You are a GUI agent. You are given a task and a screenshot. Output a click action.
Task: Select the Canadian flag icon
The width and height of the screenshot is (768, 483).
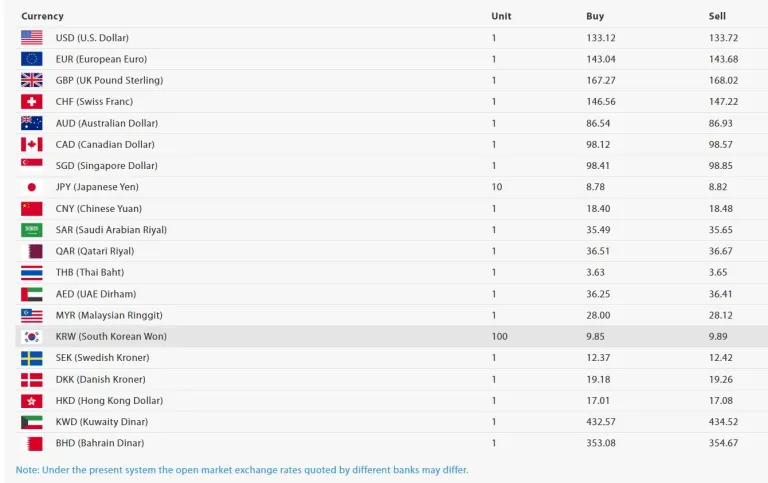[x=31, y=144]
